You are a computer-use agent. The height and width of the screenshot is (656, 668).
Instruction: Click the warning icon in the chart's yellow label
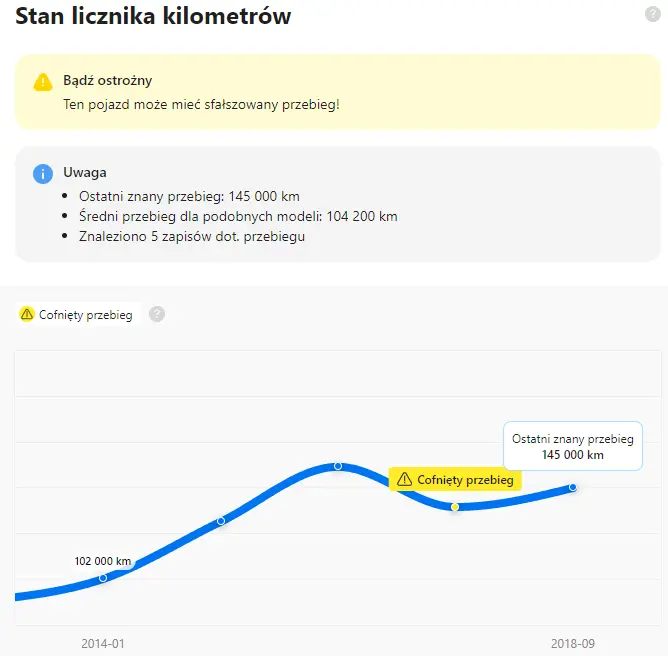(x=404, y=480)
